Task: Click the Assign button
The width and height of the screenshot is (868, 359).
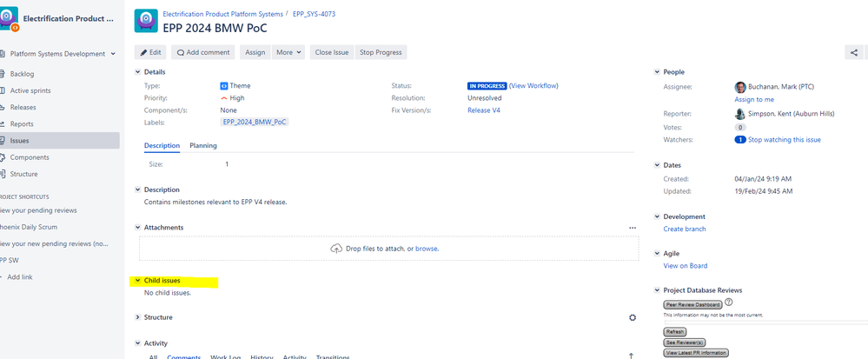Action: click(x=255, y=52)
